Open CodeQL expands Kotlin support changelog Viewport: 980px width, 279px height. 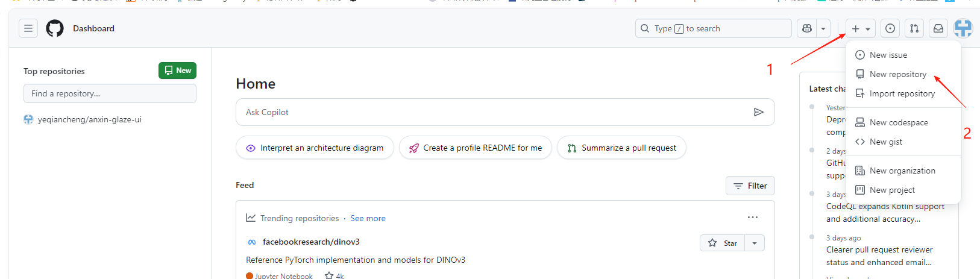(x=885, y=213)
